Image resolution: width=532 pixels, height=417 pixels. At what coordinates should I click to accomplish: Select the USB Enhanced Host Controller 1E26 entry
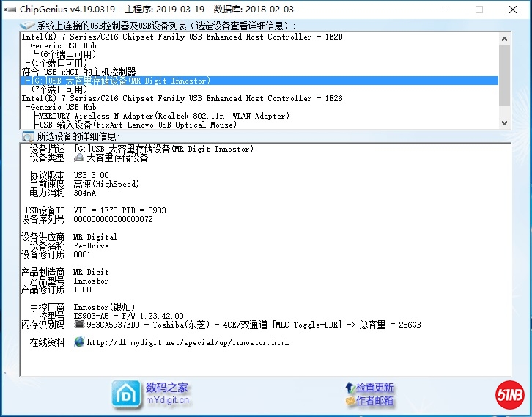[x=182, y=98]
